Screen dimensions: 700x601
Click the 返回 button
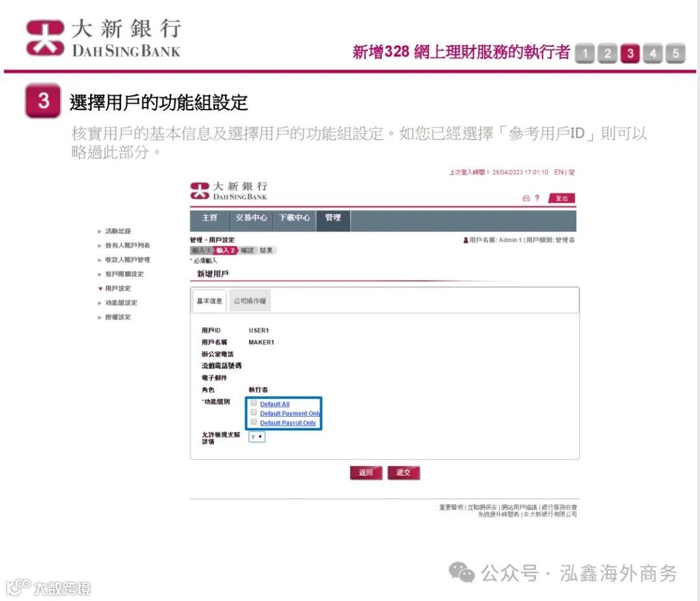tap(366, 473)
